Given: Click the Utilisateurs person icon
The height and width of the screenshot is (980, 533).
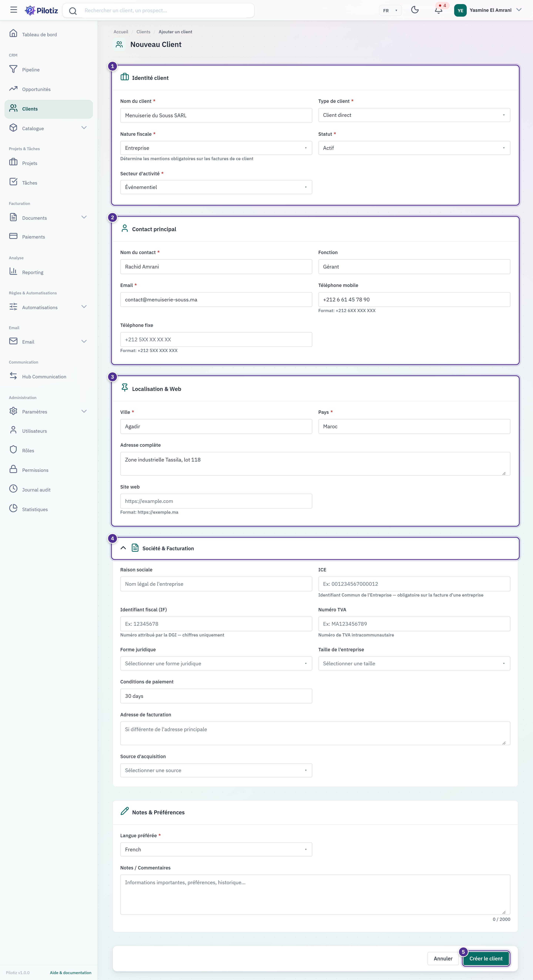Looking at the screenshot, I should click(x=13, y=430).
